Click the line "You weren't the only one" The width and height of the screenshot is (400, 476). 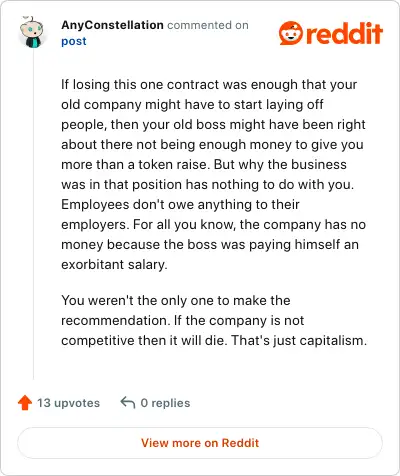click(x=176, y=301)
